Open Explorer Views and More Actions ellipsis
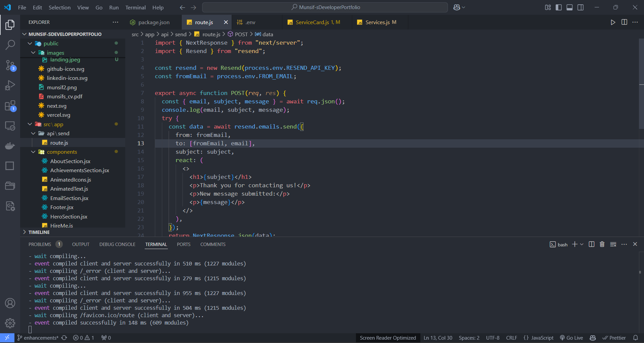The image size is (644, 343). 116,22
